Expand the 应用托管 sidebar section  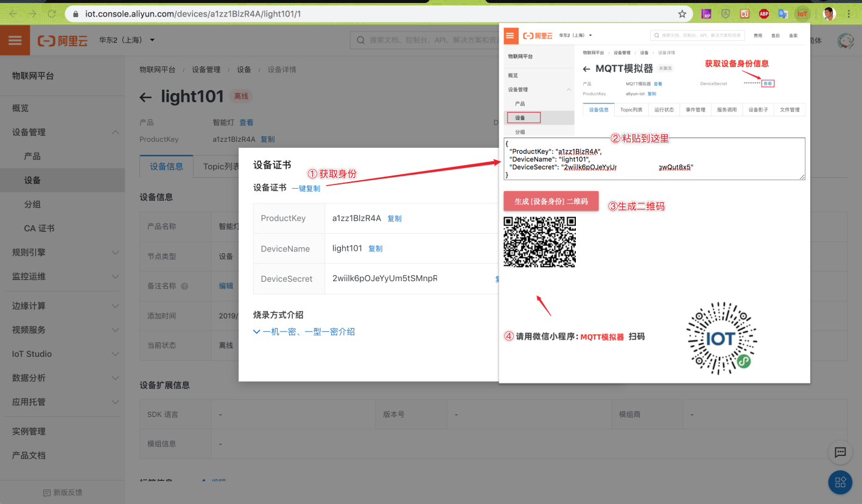click(x=115, y=402)
